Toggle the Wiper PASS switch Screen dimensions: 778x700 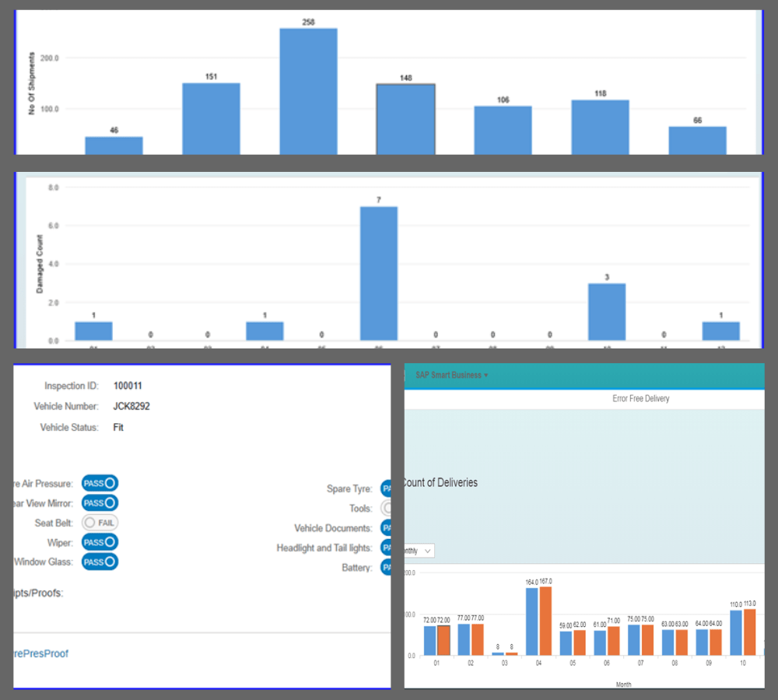(x=100, y=542)
